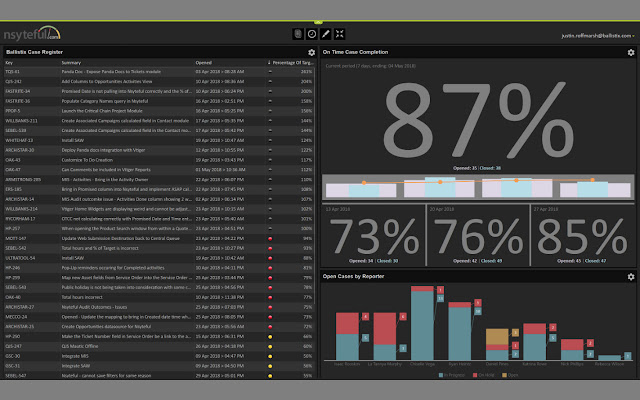
Task: Click the fullscreen expand icon in toolbar
Action: (x=340, y=34)
